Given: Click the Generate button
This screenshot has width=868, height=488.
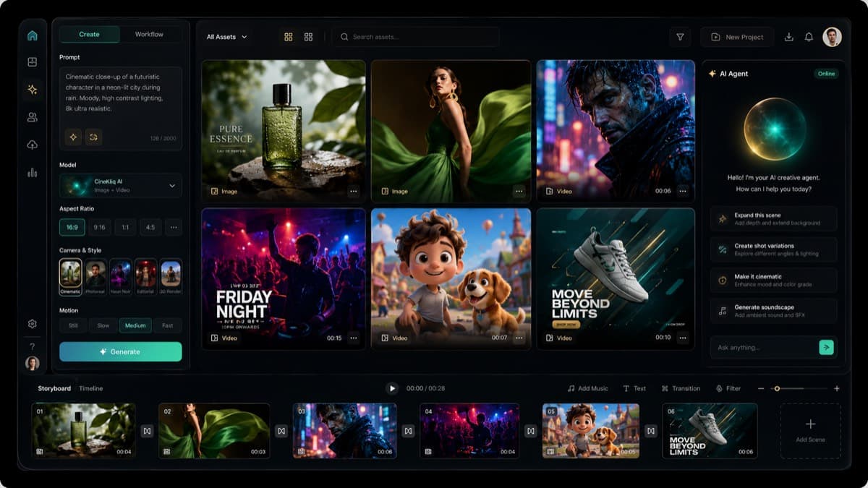Looking at the screenshot, I should pyautogui.click(x=121, y=351).
